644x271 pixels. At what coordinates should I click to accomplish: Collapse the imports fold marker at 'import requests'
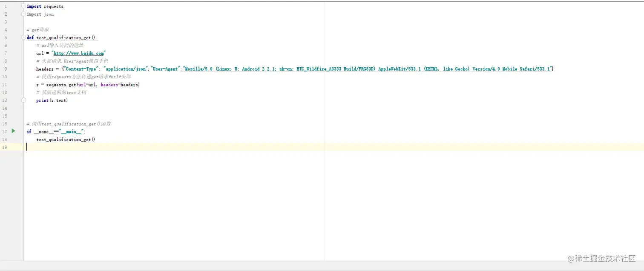[x=24, y=6]
